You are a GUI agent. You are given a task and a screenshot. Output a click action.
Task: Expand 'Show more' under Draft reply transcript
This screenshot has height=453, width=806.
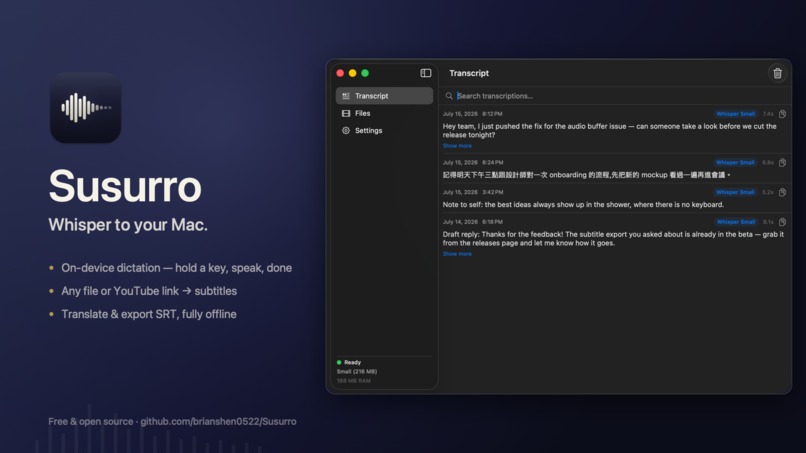(x=457, y=254)
